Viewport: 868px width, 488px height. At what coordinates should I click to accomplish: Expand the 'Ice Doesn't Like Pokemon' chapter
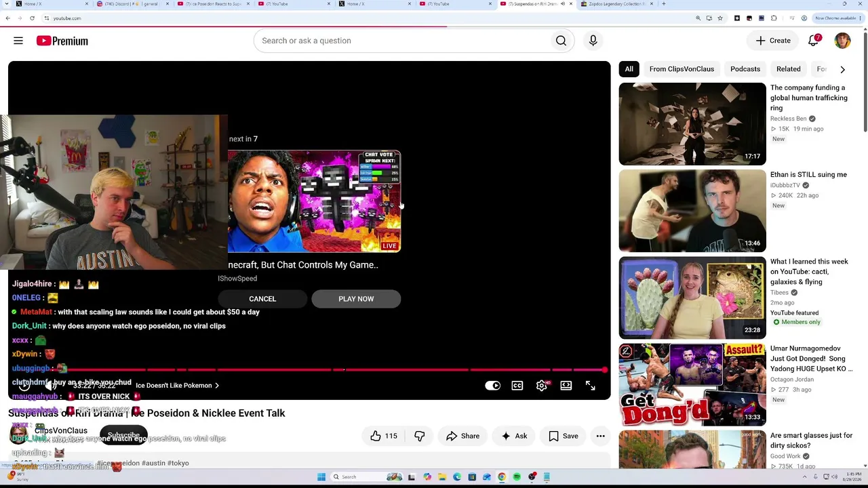(x=177, y=386)
